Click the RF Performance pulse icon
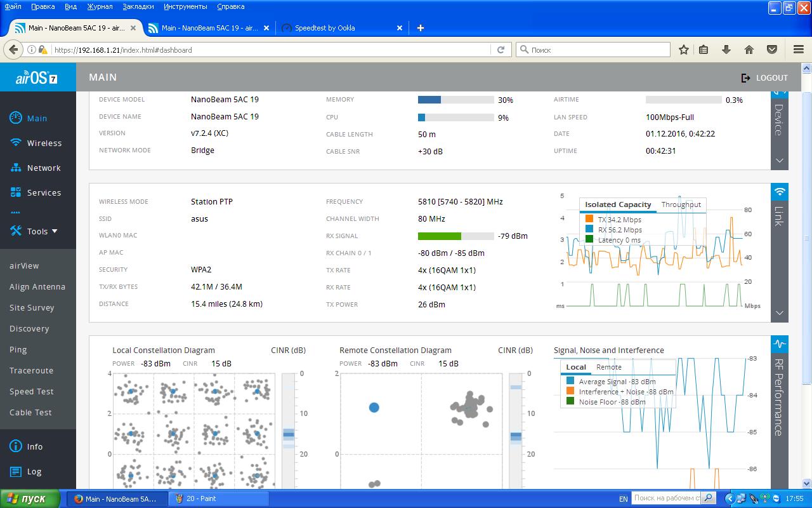This screenshot has height=508, width=812. point(780,344)
